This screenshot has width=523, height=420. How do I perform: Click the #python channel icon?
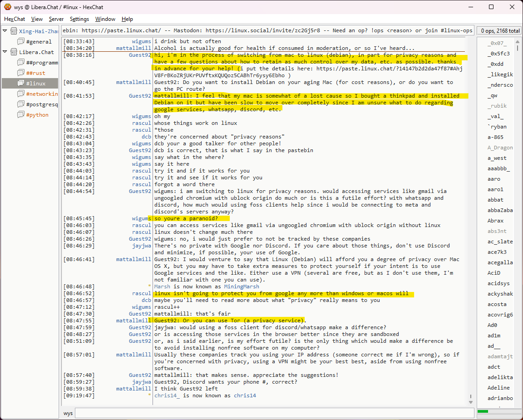click(x=21, y=115)
